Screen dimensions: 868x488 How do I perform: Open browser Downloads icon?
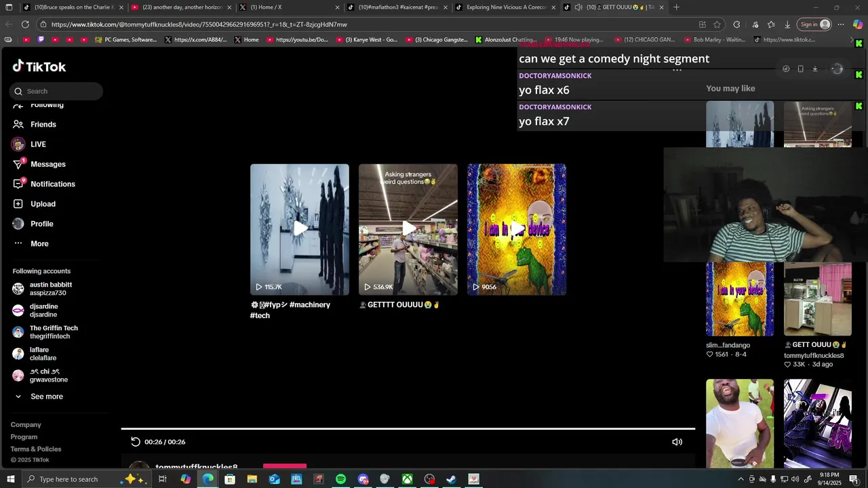point(787,24)
